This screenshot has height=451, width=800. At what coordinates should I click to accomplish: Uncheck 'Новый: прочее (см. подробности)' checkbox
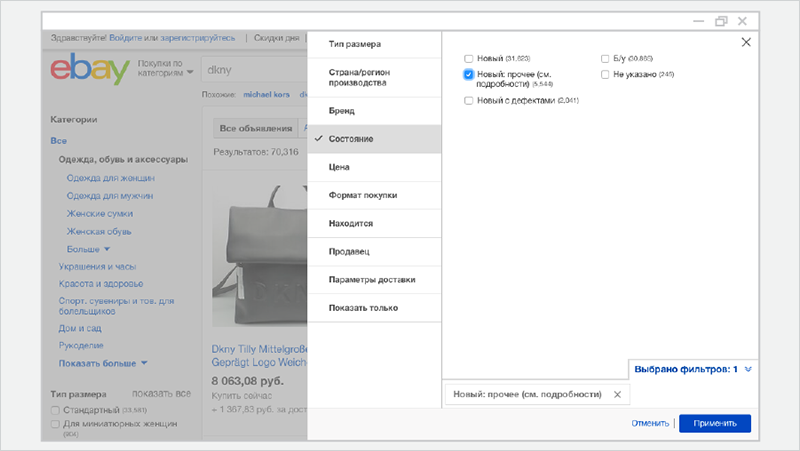[x=468, y=74]
